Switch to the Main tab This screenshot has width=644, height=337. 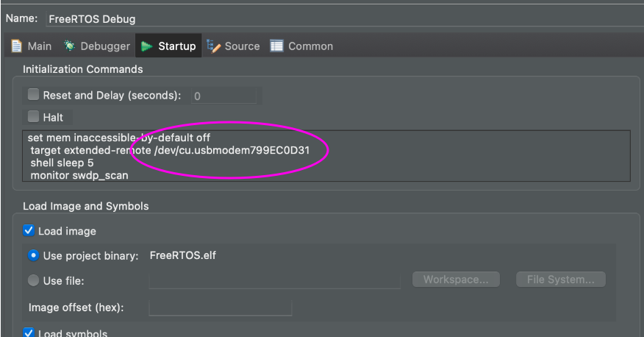[x=31, y=46]
